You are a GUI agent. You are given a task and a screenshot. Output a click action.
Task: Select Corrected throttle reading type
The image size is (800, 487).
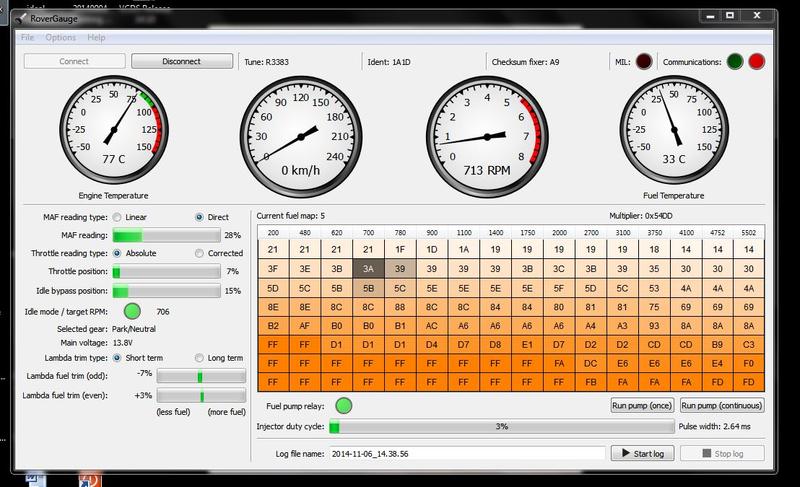pyautogui.click(x=199, y=253)
